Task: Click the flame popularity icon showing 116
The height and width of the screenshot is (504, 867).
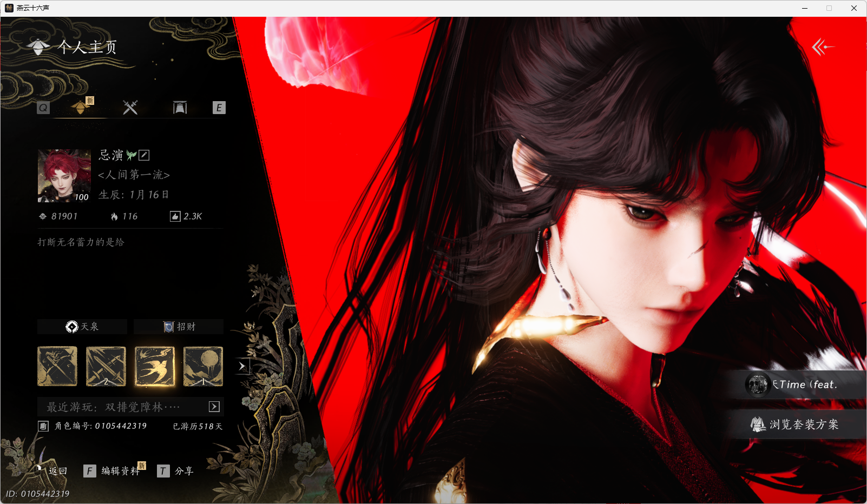Action: pos(114,216)
